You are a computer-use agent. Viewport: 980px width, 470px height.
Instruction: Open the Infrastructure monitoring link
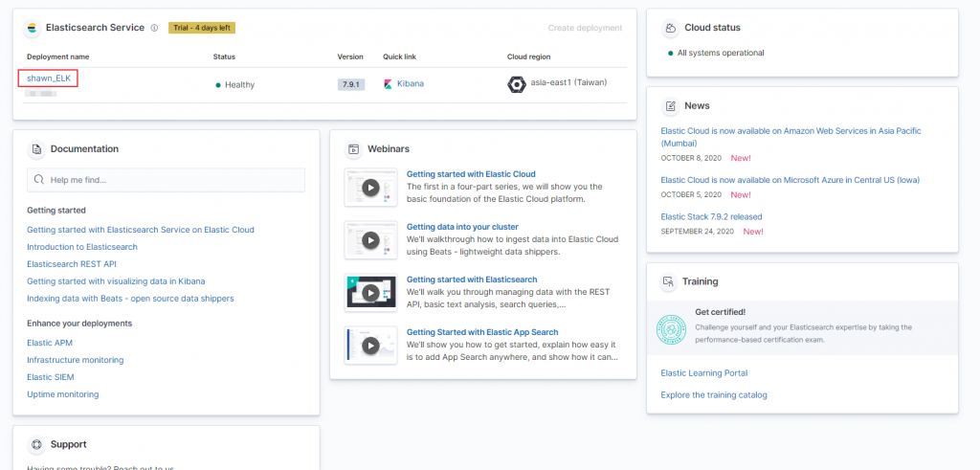[x=75, y=360]
